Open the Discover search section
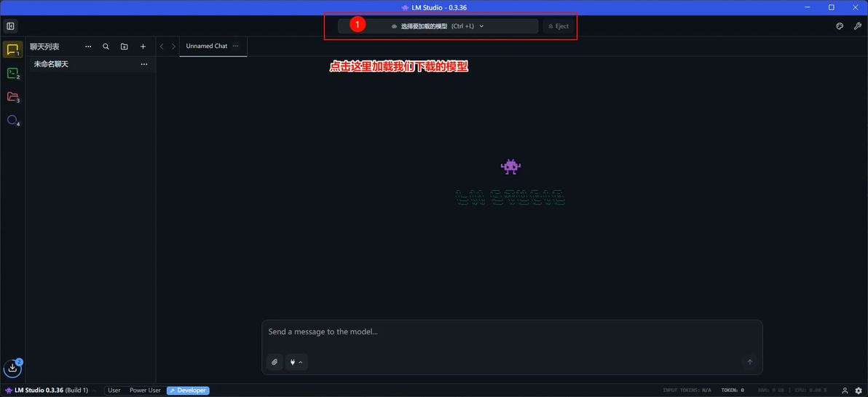 12,120
